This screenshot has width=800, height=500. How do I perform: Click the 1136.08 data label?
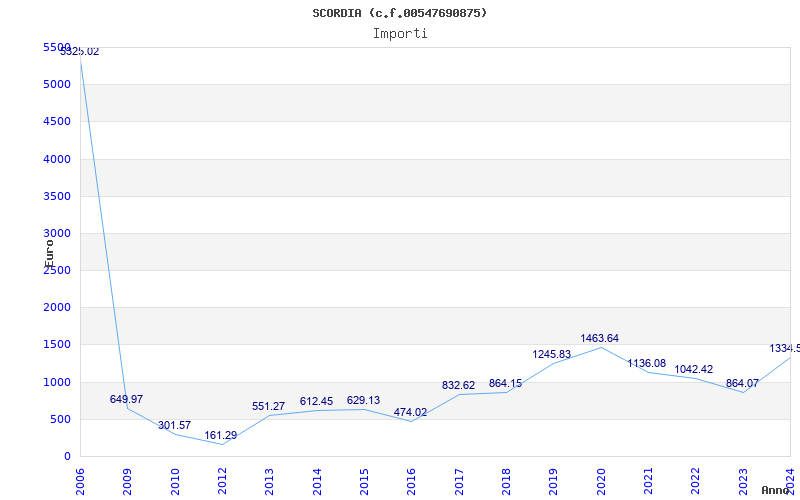[646, 364]
